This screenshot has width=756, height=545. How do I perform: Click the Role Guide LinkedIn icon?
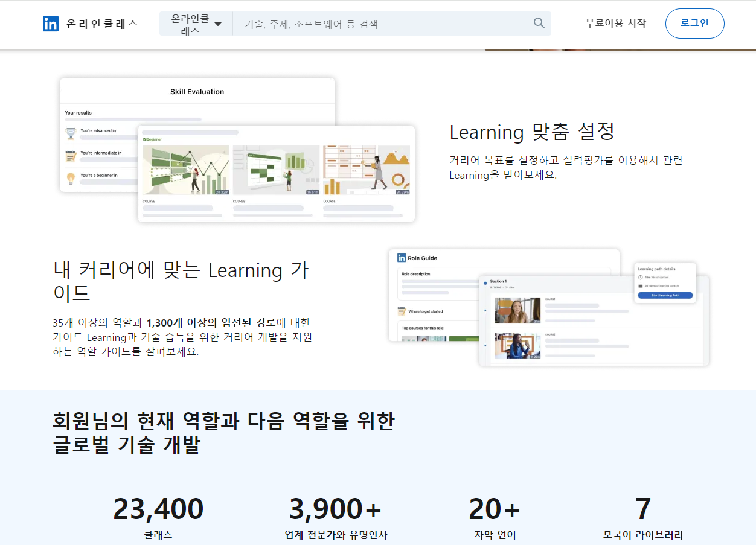click(x=402, y=258)
